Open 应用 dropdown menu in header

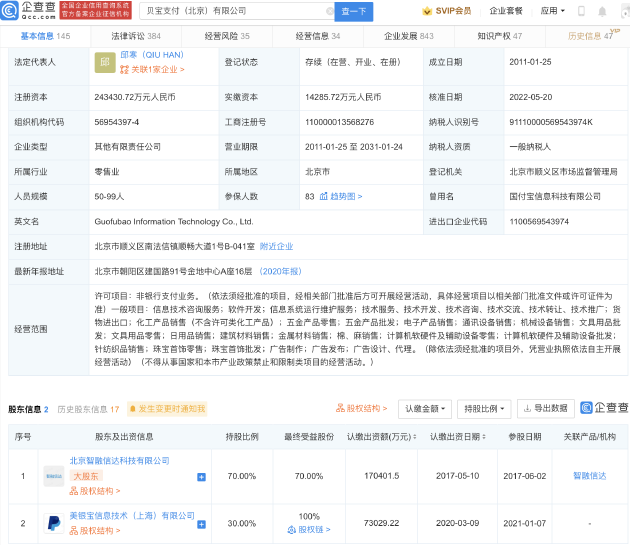point(552,11)
